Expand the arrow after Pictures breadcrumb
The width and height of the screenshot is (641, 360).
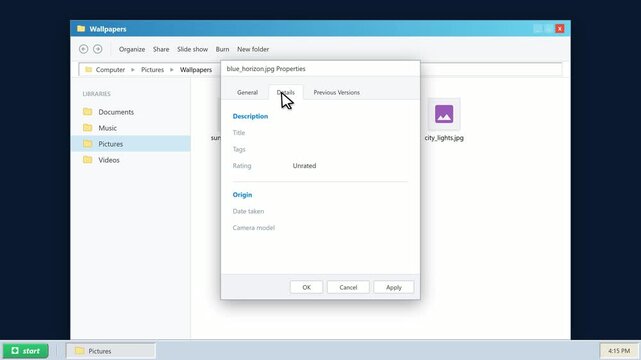172,70
